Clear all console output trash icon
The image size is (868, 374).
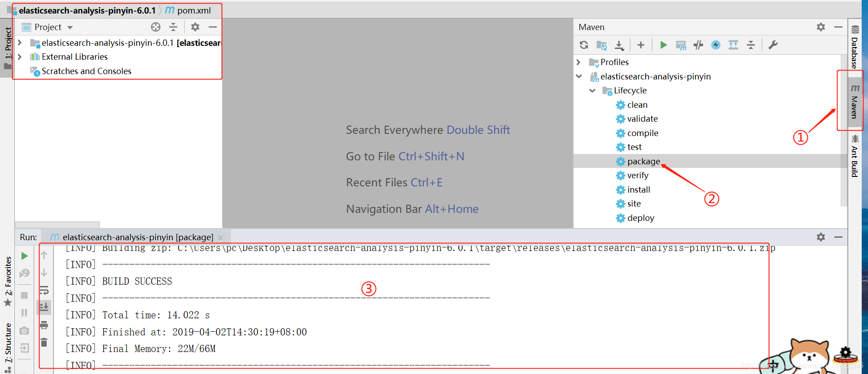(44, 343)
